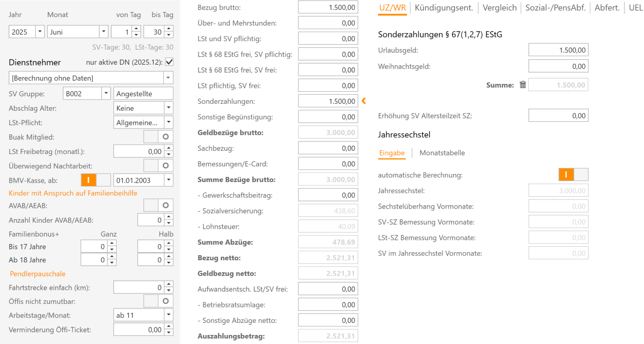644x344 pixels.
Task: Turn on Überwiegend Nachtarbeit switch
Action: [x=158, y=165]
